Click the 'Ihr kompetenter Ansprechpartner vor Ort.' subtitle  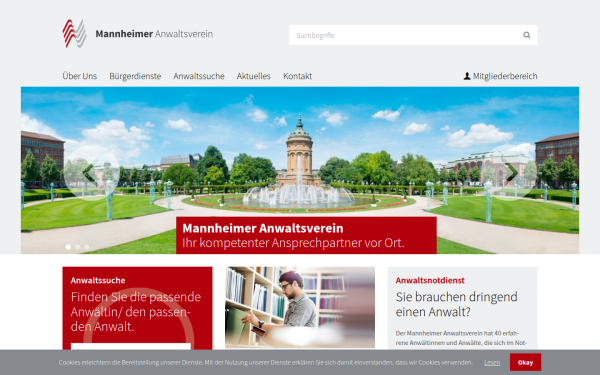(293, 243)
